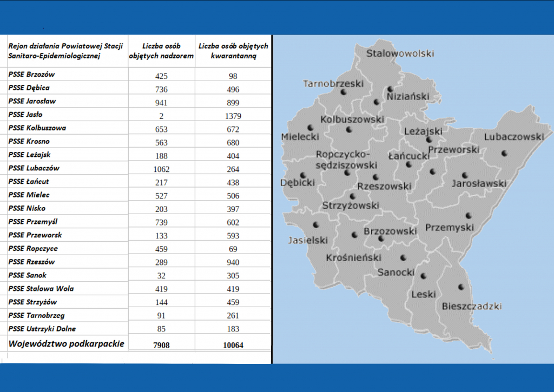Click the marker dot above the Bieszczadzki label
554x392 pixels.
461,287
